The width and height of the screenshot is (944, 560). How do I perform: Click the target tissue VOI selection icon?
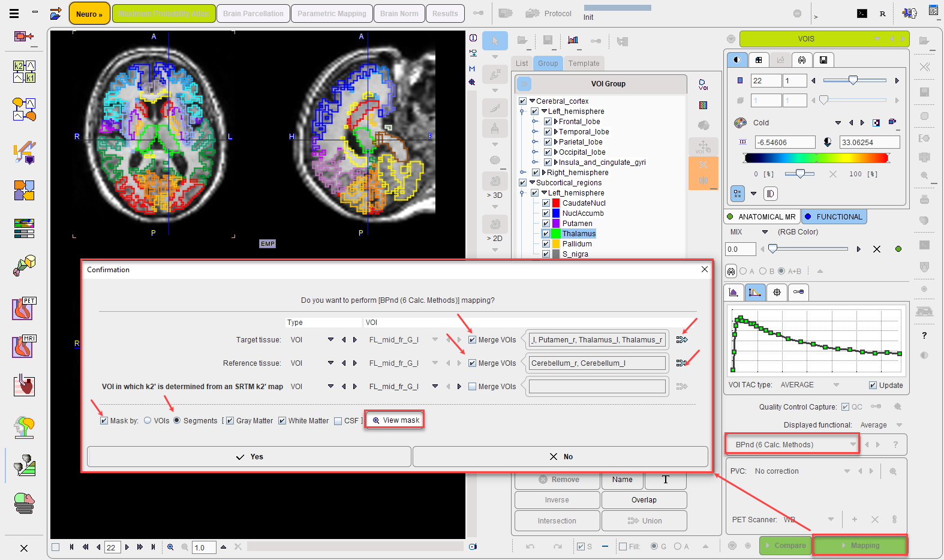pyautogui.click(x=682, y=339)
